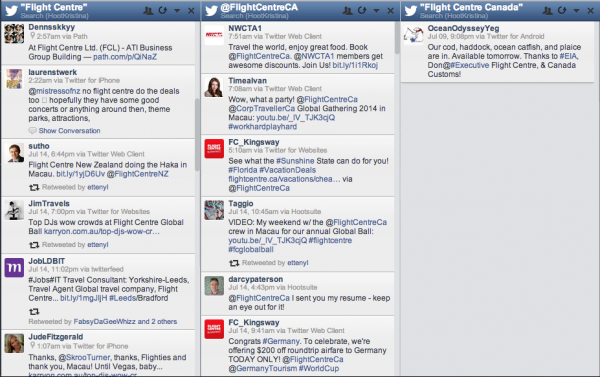600x377 pixels.
Task: Open options dropdown for @FlightCentreCA column
Action: (376, 11)
